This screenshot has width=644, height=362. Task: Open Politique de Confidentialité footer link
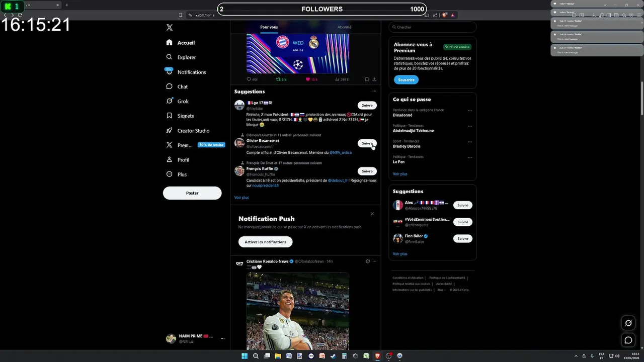447,278
